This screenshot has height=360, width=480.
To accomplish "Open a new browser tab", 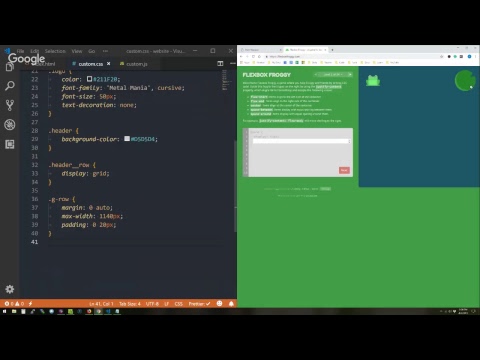I will 332,50.
